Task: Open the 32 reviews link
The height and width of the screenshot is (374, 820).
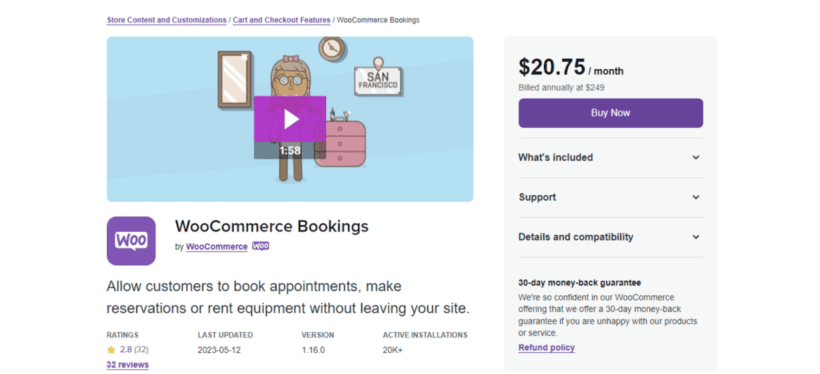Action: pos(128,365)
